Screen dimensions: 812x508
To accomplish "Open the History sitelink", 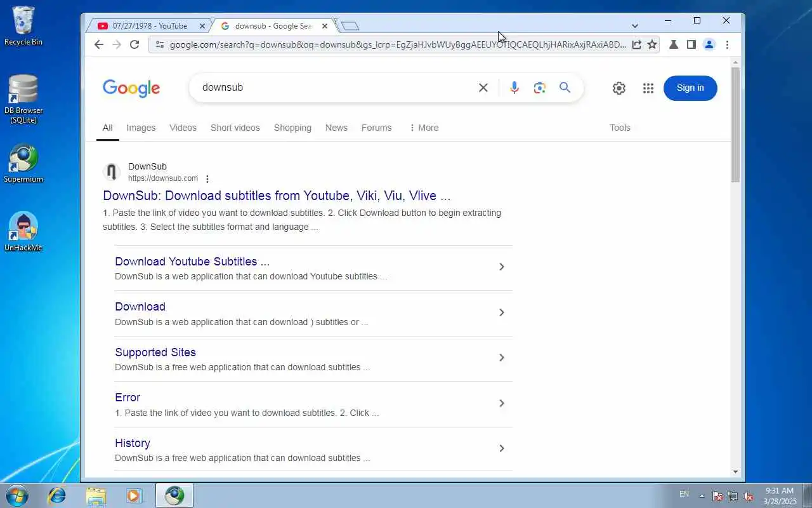I will (x=133, y=443).
